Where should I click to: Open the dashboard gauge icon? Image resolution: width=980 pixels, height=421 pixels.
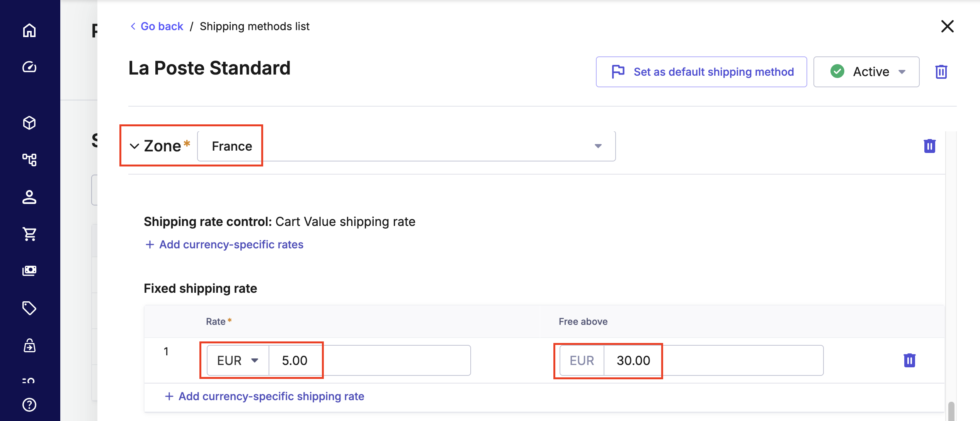point(29,67)
